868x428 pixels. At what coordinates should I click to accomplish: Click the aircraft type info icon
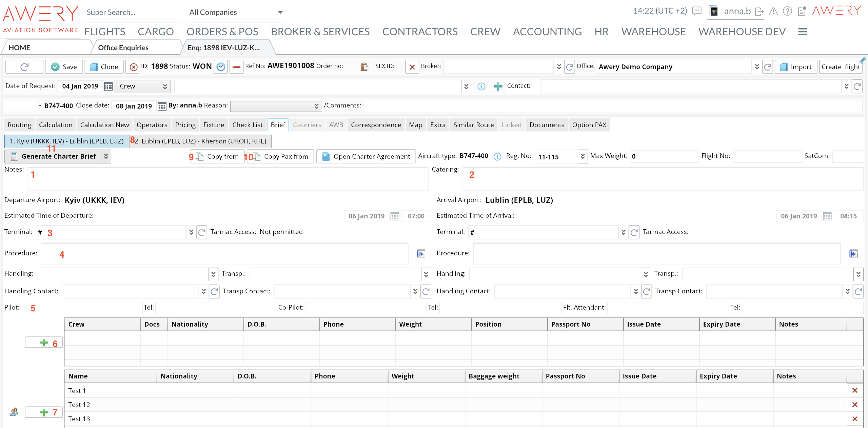tap(497, 157)
